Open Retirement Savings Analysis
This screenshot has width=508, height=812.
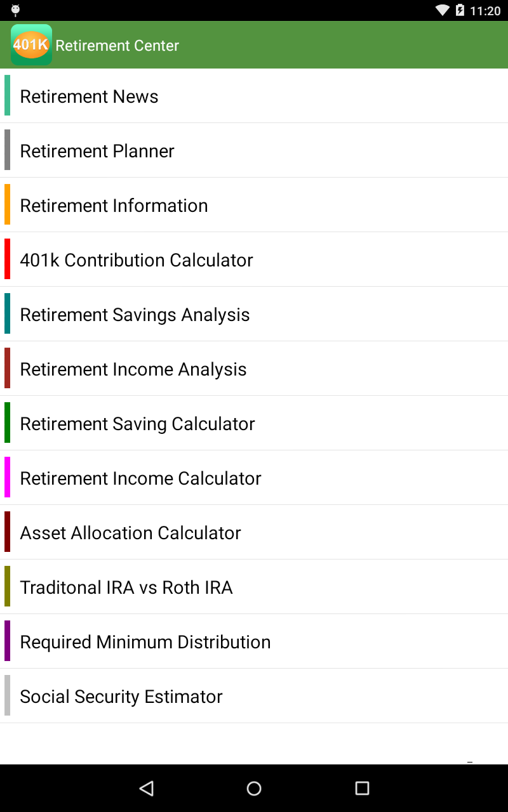click(135, 315)
